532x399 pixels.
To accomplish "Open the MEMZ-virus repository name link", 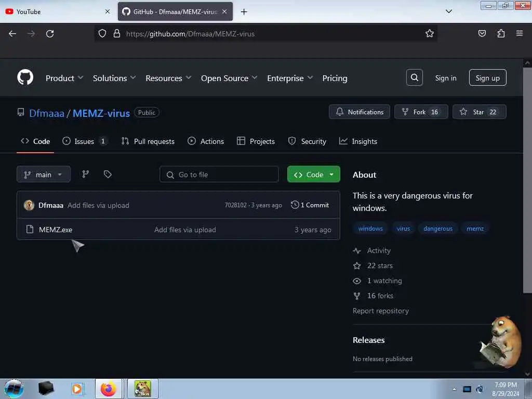I will 101,113.
